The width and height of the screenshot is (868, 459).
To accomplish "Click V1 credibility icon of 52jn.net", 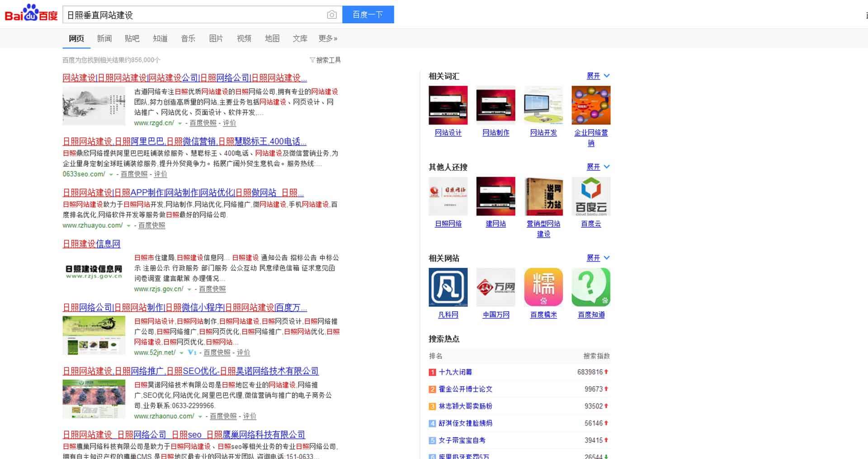I will pyautogui.click(x=192, y=352).
